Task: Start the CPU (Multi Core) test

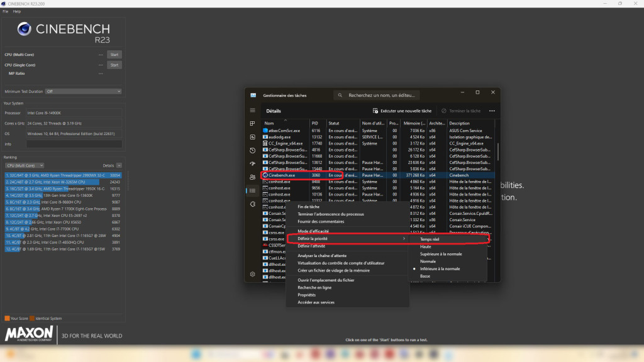Action: tap(114, 55)
